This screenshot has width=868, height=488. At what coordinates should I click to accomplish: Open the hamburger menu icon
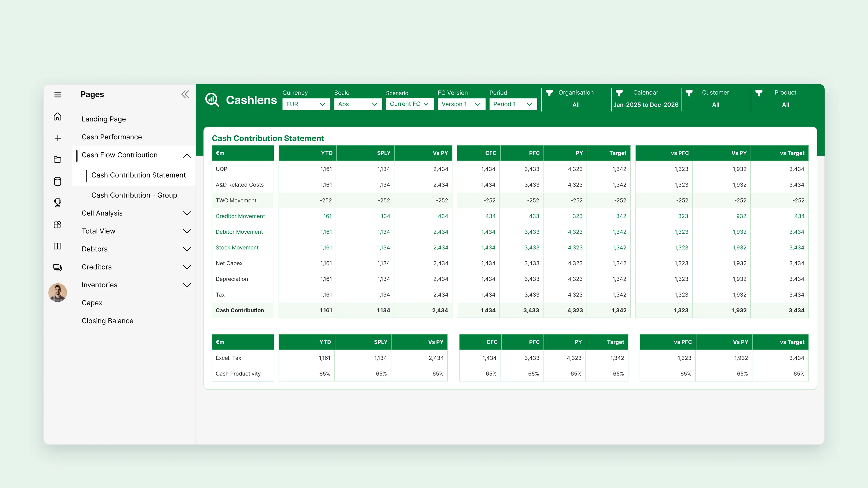pyautogui.click(x=58, y=95)
